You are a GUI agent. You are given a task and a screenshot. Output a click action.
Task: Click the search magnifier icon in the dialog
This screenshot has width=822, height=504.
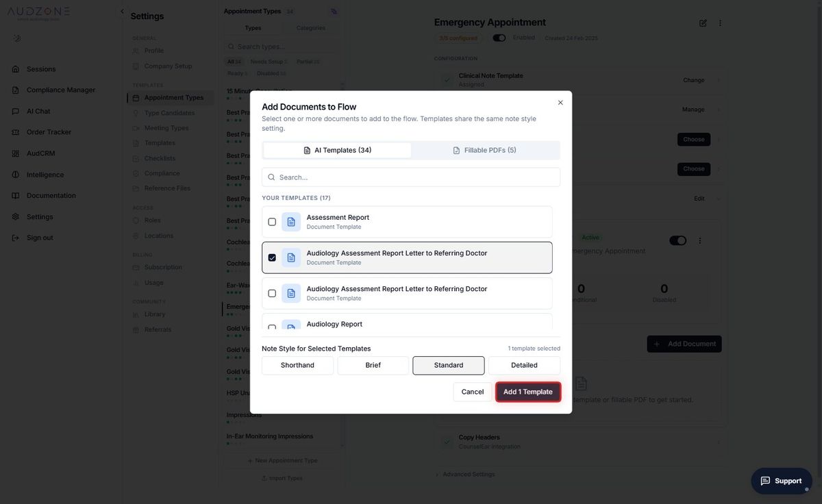[271, 177]
